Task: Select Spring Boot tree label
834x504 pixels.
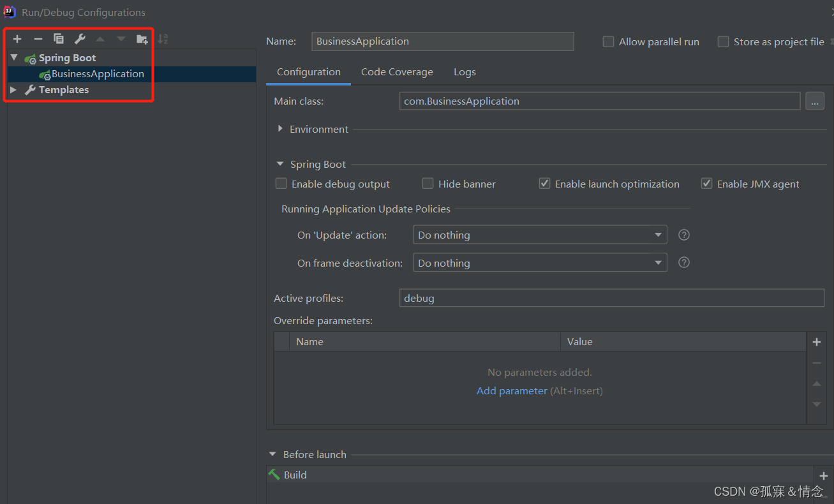Action: [x=67, y=57]
